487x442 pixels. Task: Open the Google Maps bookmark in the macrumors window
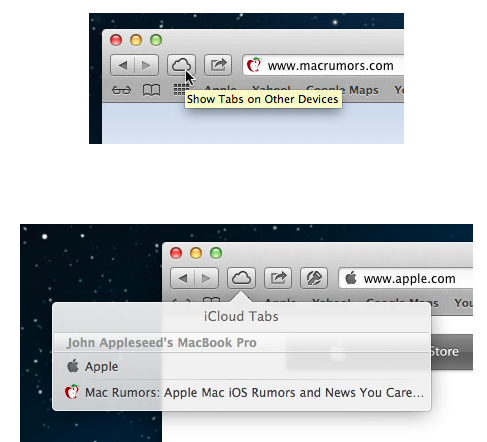342,90
